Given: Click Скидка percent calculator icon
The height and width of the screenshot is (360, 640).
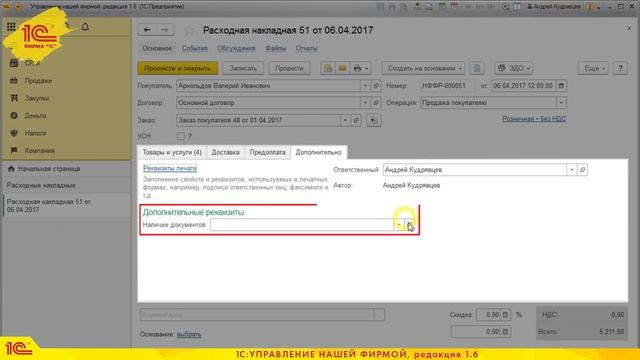Looking at the screenshot, I should pos(505,315).
